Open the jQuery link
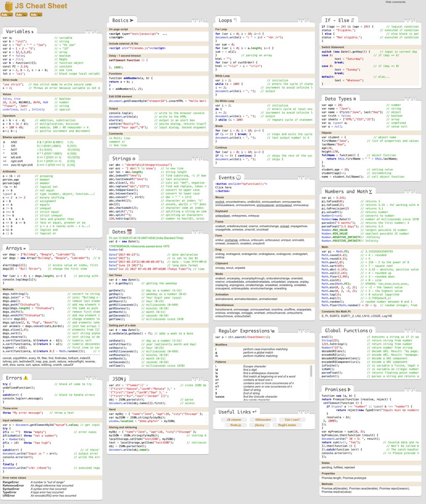The width and height of the screenshot is (426, 504). click(259, 425)
